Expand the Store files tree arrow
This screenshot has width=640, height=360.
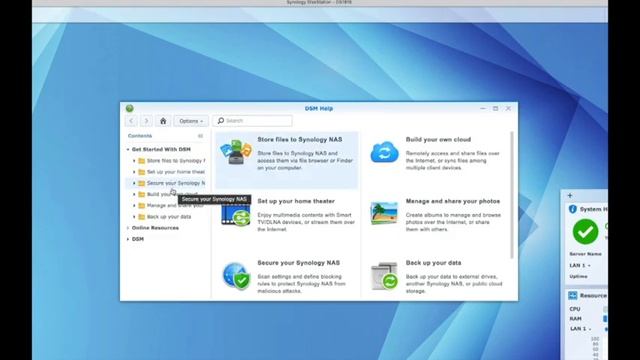click(134, 161)
